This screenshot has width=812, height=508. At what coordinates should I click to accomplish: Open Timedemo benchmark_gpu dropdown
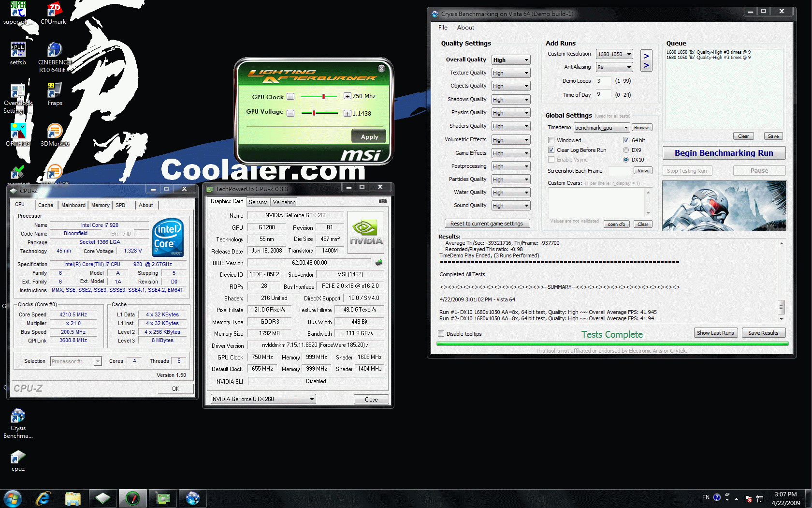(x=602, y=128)
